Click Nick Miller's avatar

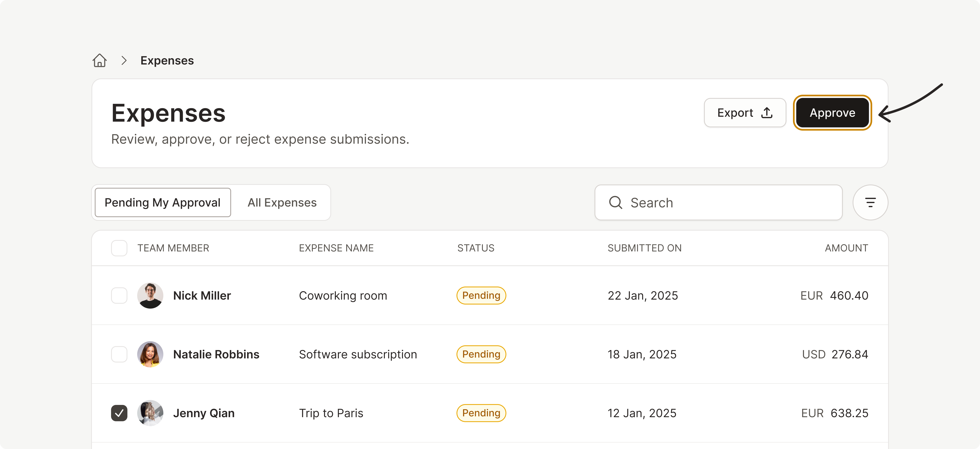pos(150,295)
